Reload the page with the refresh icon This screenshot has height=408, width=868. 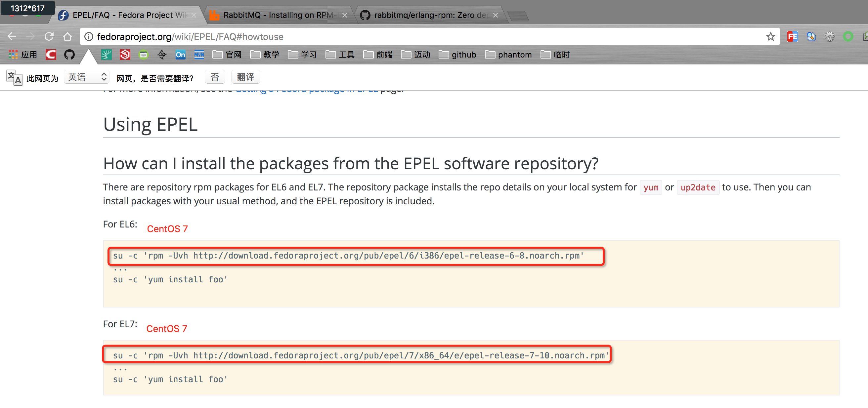click(49, 36)
